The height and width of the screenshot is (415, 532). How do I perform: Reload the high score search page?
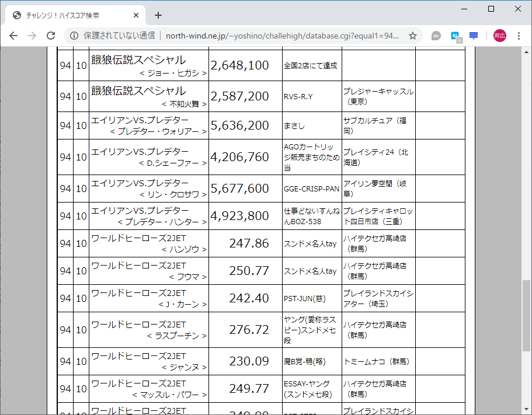click(x=51, y=36)
